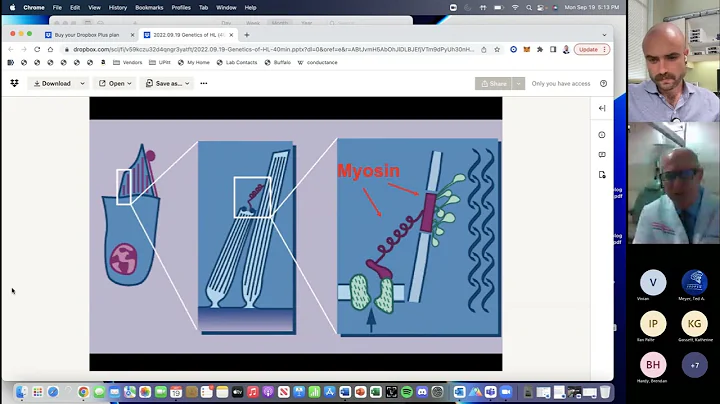Launch Safari from the Dock

pyautogui.click(x=53, y=392)
